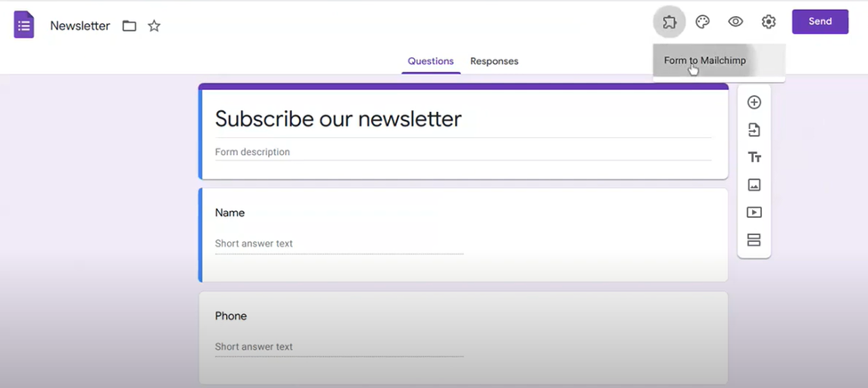Preview the form with eye icon
This screenshot has height=388, width=868.
click(x=735, y=22)
